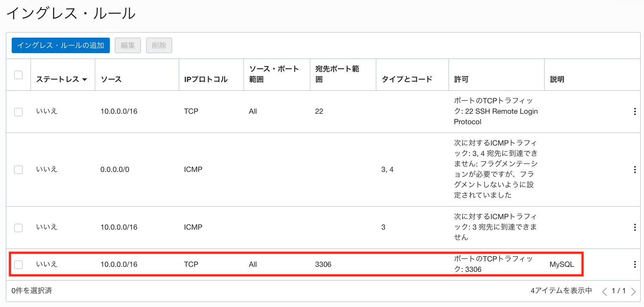Image resolution: width=644 pixels, height=307 pixels.
Task: Click the ソース column header
Action: [111, 79]
